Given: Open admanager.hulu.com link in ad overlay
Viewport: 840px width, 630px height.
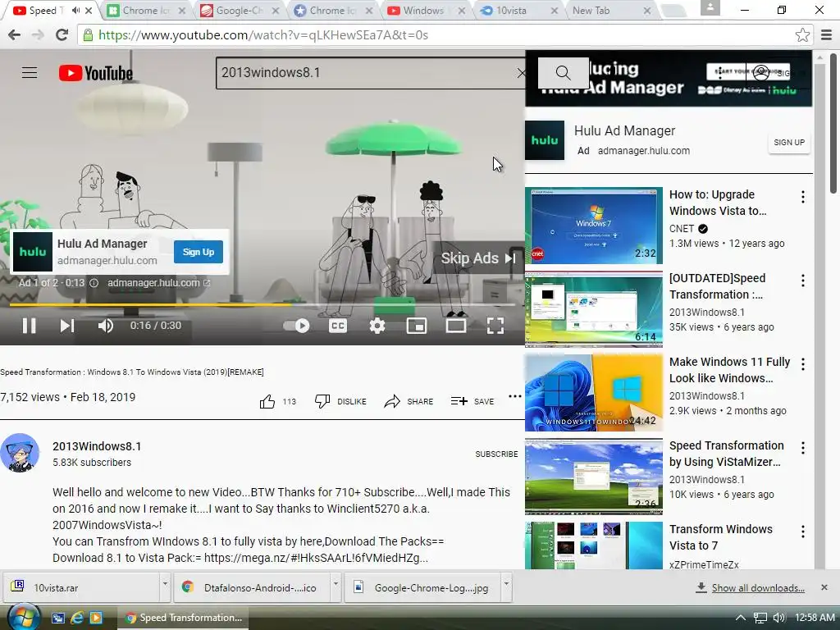Looking at the screenshot, I should [x=158, y=283].
